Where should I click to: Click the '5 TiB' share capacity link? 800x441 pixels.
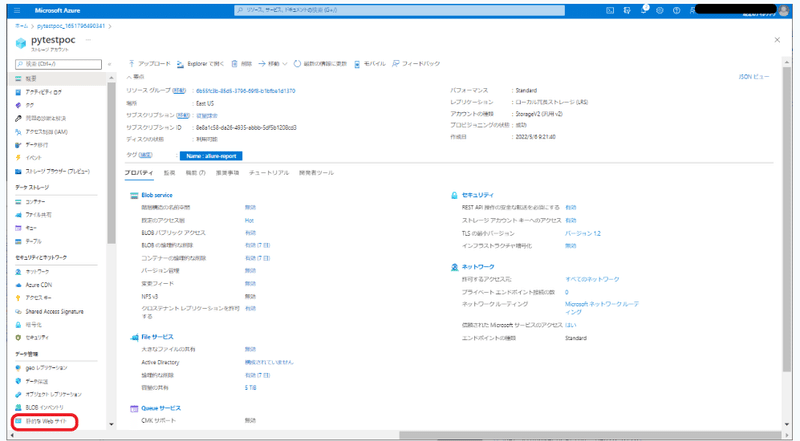click(x=250, y=388)
